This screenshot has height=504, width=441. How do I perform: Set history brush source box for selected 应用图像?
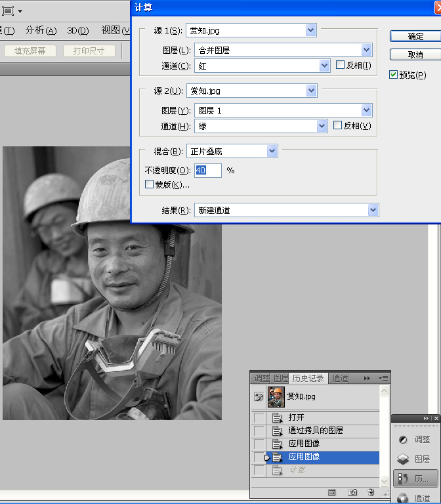coord(259,457)
